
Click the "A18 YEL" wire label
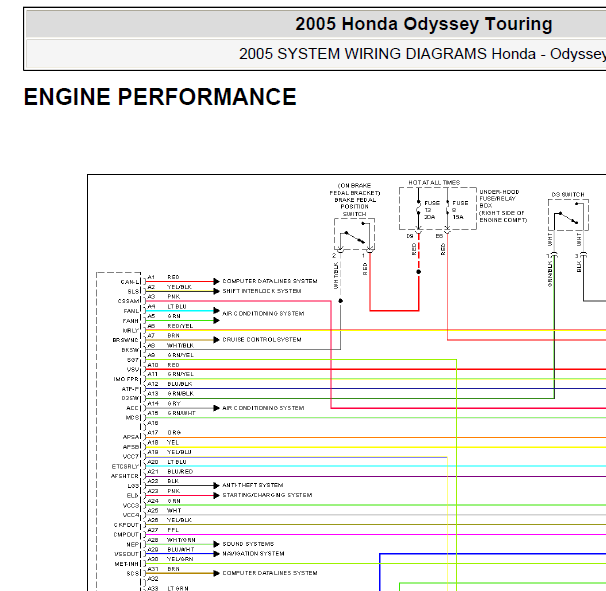pos(163,442)
